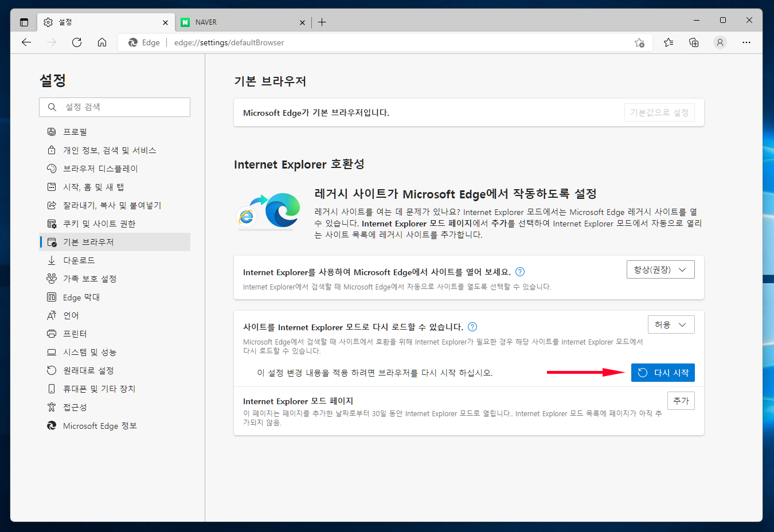Image resolution: width=774 pixels, height=532 pixels.
Task: Open the profile avatar icon
Action: coord(720,42)
